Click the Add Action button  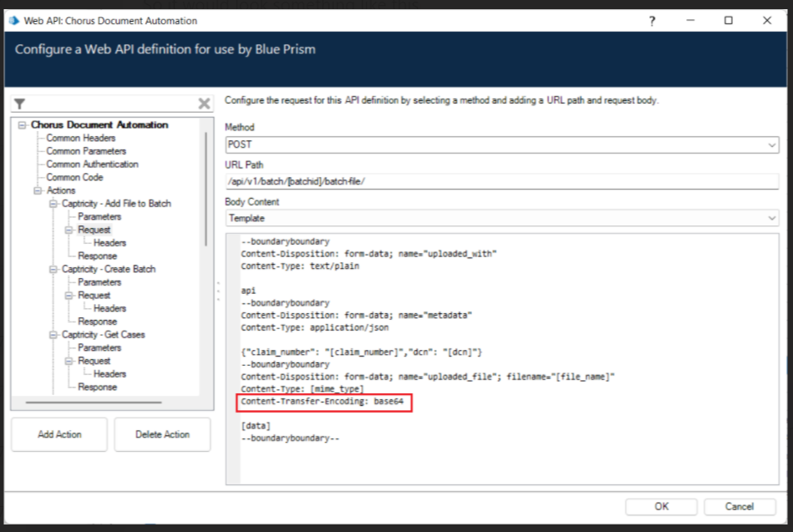(58, 434)
